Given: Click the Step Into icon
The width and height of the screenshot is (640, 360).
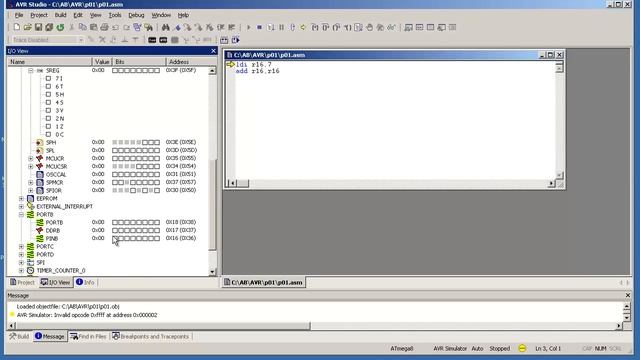Looking at the screenshot, I should 315,27.
